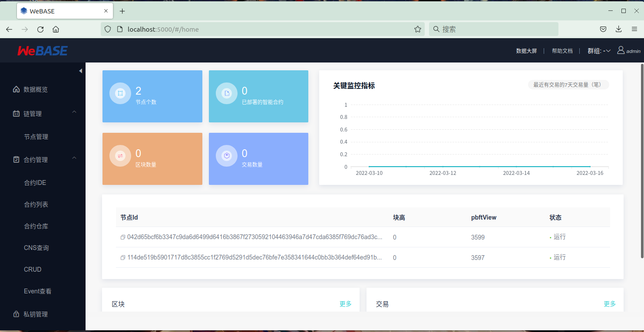Collapse the 合约管理 menu chevron
This screenshot has width=644, height=332.
point(74,158)
